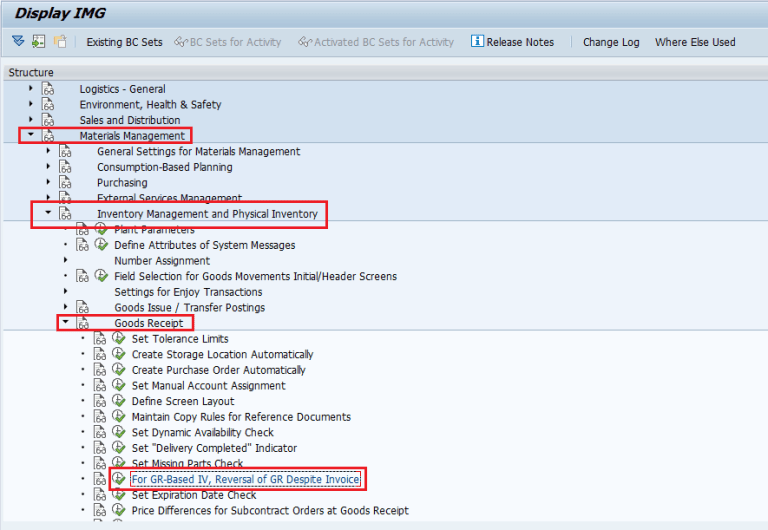The image size is (768, 530).
Task: Execute activity icon for Set Tolerance Limits
Action: point(119,338)
